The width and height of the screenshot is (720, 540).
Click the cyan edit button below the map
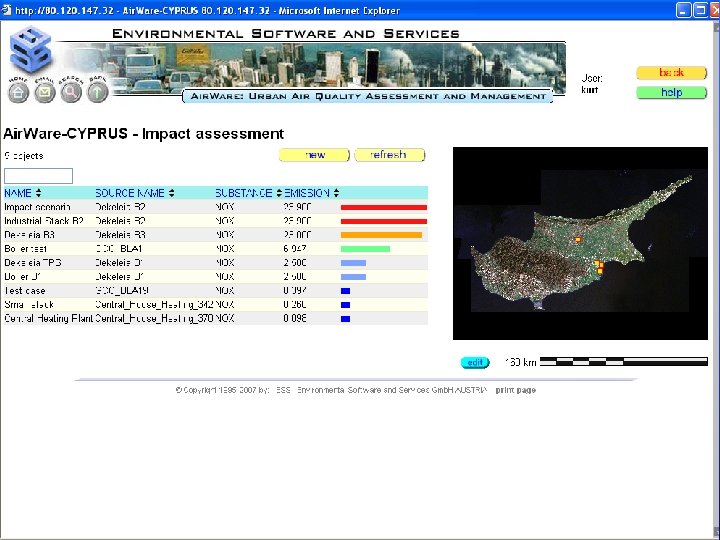coord(475,362)
